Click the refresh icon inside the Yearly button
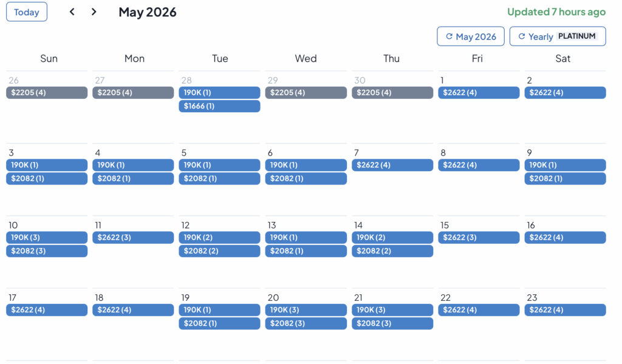This screenshot has height=364, width=622. tap(521, 36)
